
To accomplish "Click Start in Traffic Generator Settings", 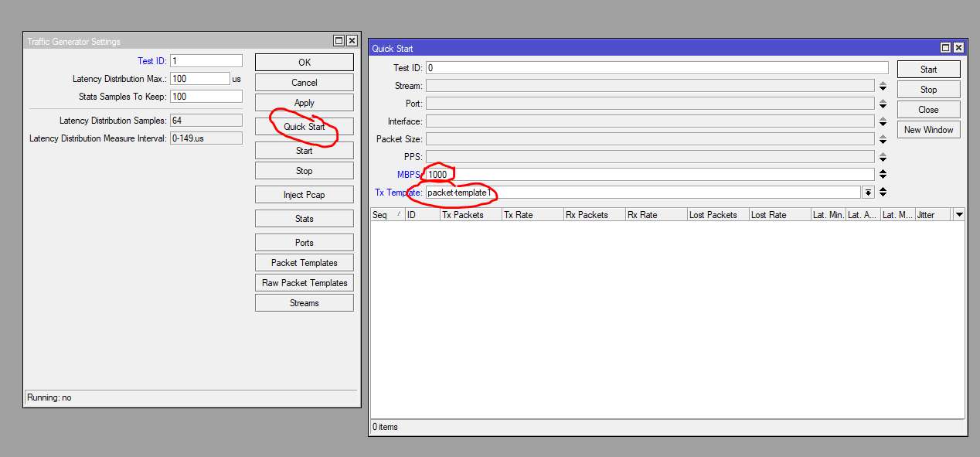I will 305,151.
